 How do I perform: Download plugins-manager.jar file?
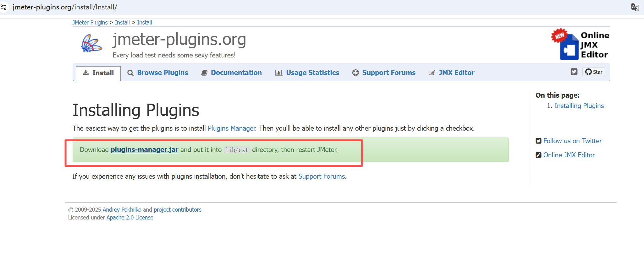145,150
